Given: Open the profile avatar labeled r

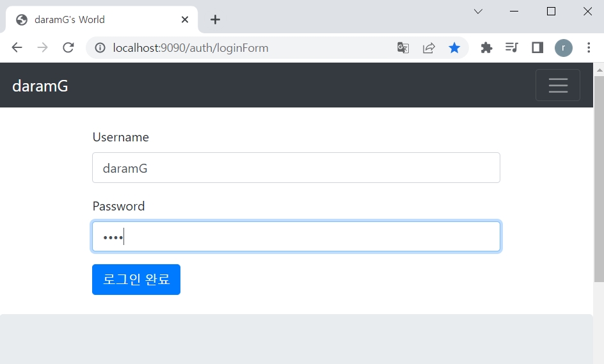Looking at the screenshot, I should (564, 48).
